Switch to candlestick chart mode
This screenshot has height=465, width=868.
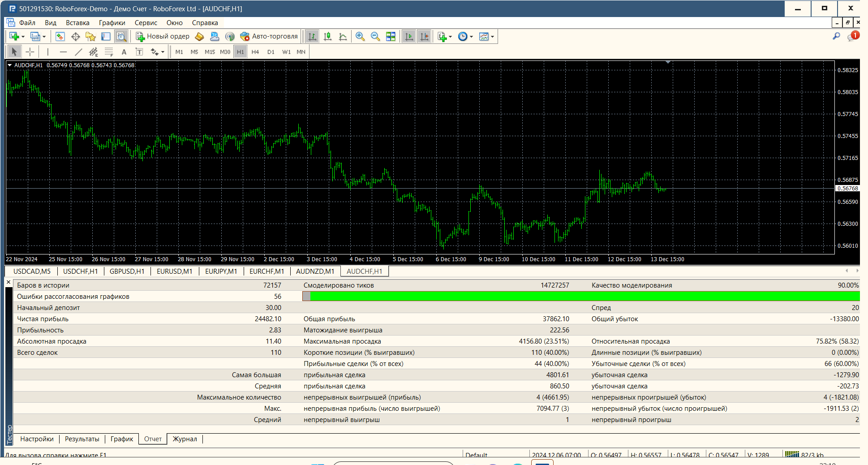pos(327,36)
